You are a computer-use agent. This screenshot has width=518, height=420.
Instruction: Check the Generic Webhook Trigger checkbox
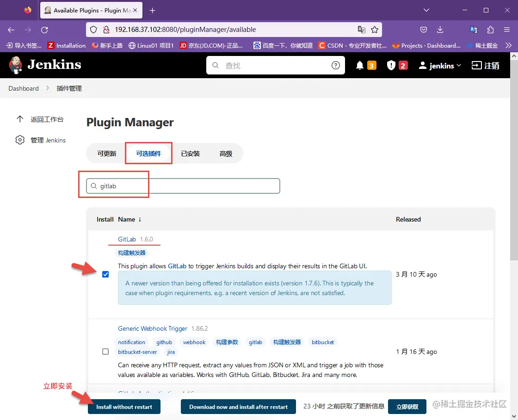[x=105, y=352]
